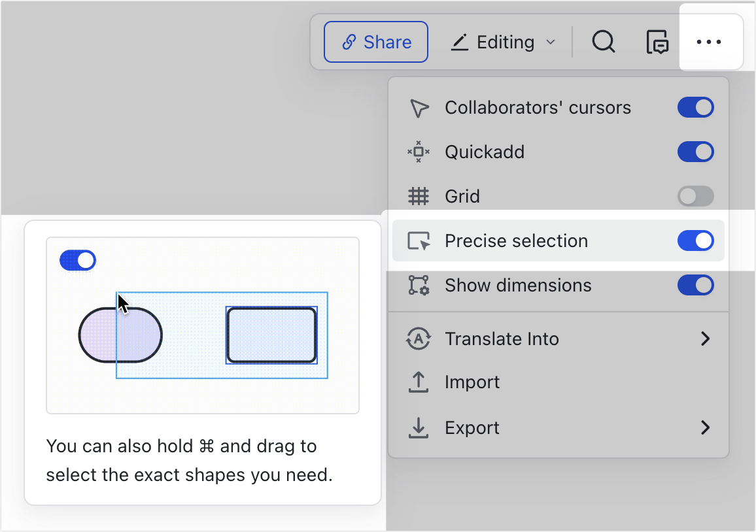Click the precise selection preview illustration
This screenshot has height=532, width=756.
click(203, 325)
